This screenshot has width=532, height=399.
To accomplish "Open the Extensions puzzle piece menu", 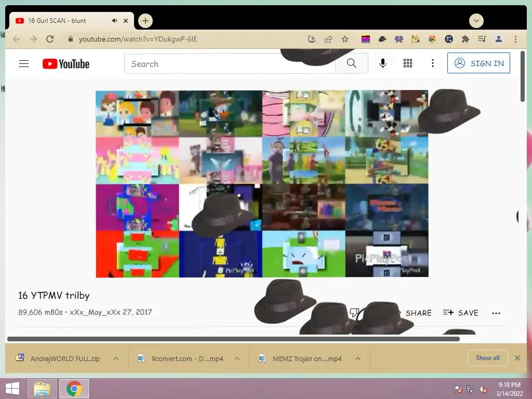I will [x=465, y=39].
